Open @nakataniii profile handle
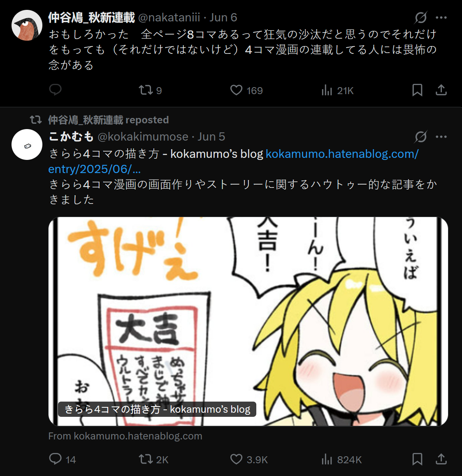This screenshot has height=476, width=462. (169, 18)
